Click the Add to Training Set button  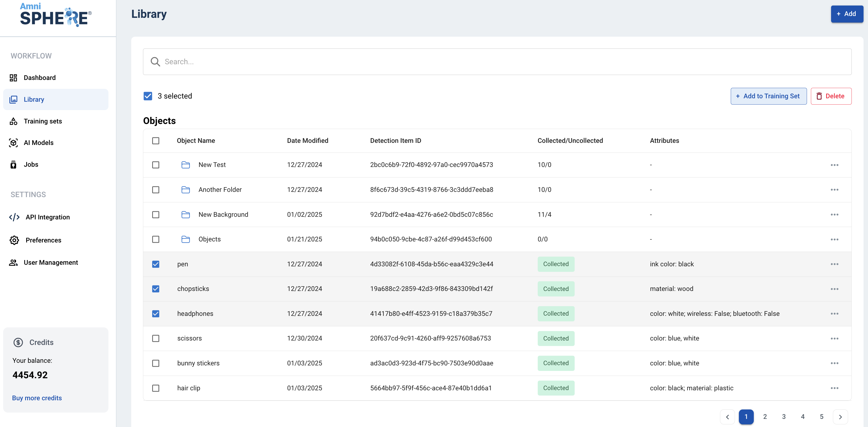tap(768, 96)
